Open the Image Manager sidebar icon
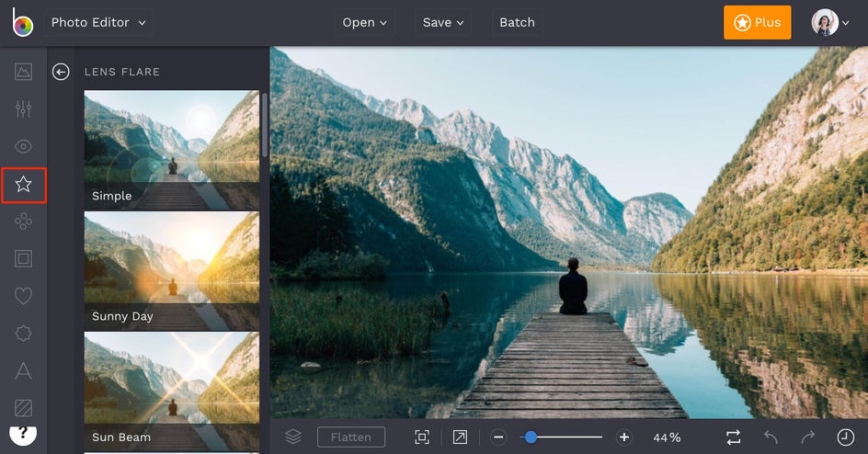Image resolution: width=868 pixels, height=454 pixels. [23, 72]
